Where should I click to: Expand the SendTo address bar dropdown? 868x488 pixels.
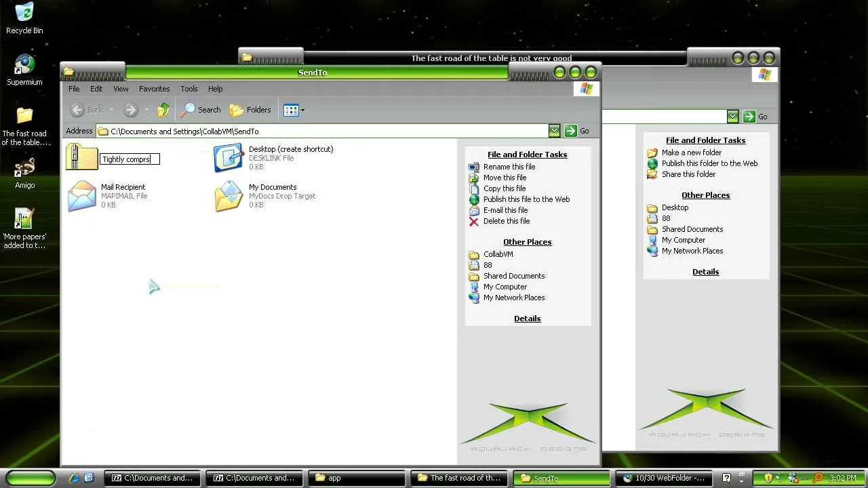[554, 131]
